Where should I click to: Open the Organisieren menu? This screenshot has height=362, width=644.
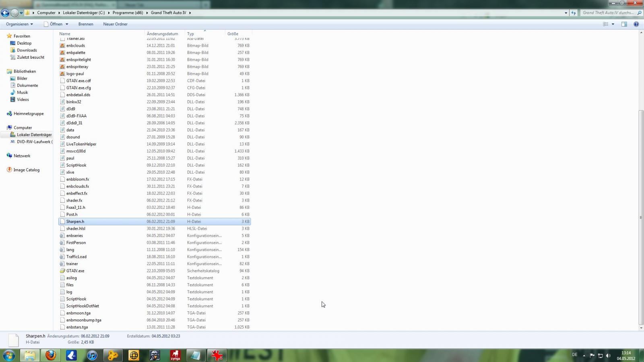pos(19,24)
